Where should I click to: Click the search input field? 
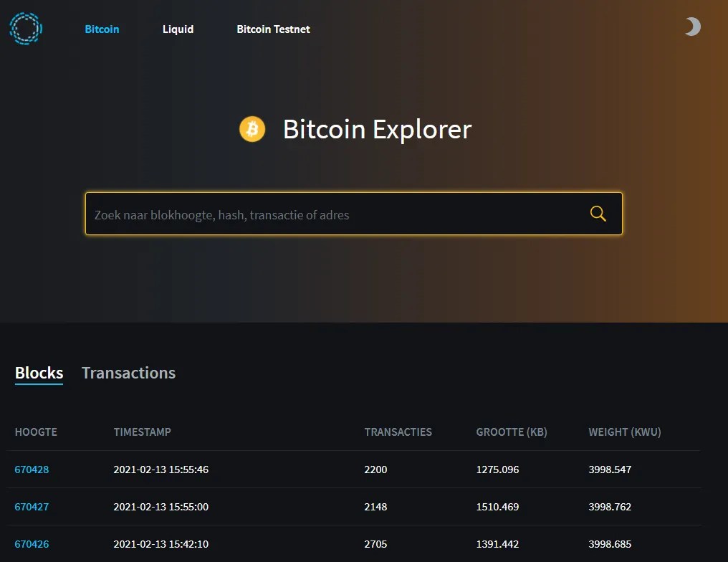tap(322, 213)
